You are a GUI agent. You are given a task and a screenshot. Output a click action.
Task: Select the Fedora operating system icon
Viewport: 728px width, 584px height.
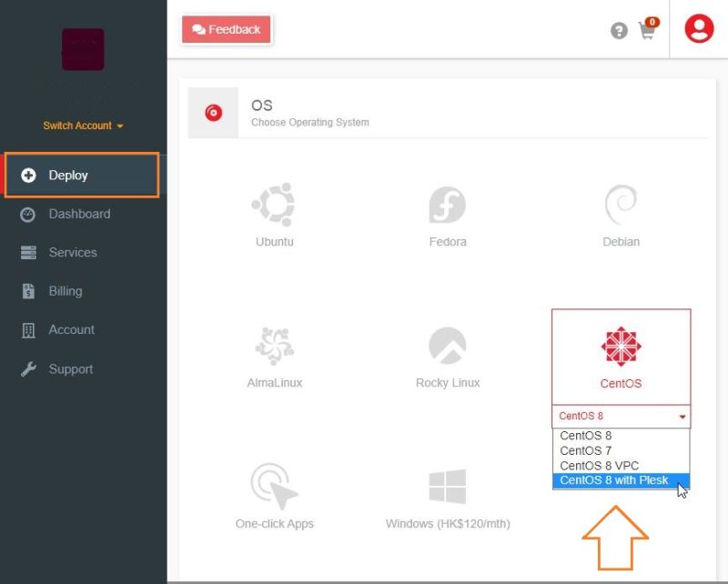pos(448,205)
